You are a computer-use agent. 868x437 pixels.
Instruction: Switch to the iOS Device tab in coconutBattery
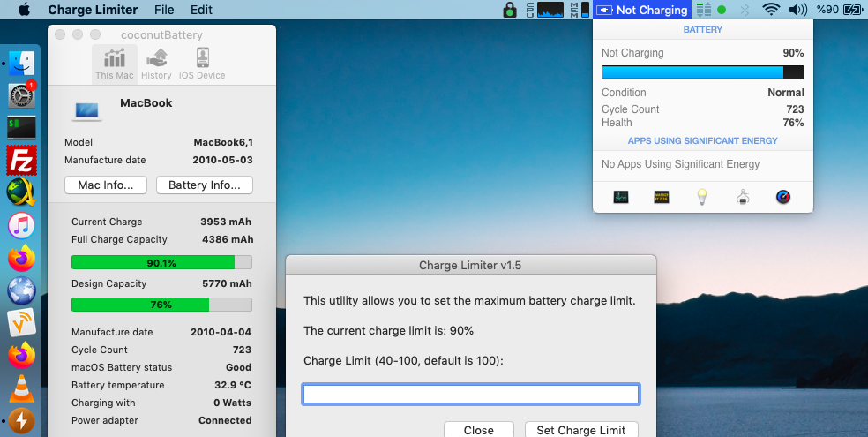pos(202,64)
